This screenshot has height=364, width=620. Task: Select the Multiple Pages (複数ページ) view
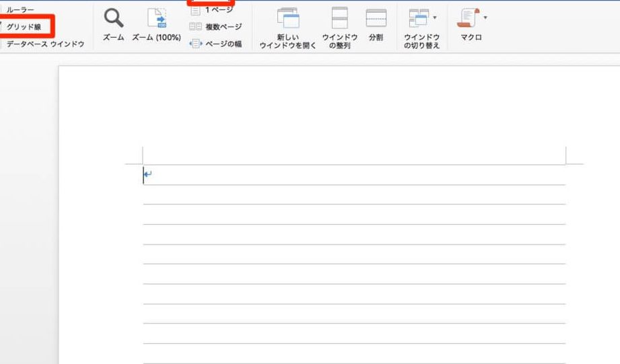click(215, 26)
